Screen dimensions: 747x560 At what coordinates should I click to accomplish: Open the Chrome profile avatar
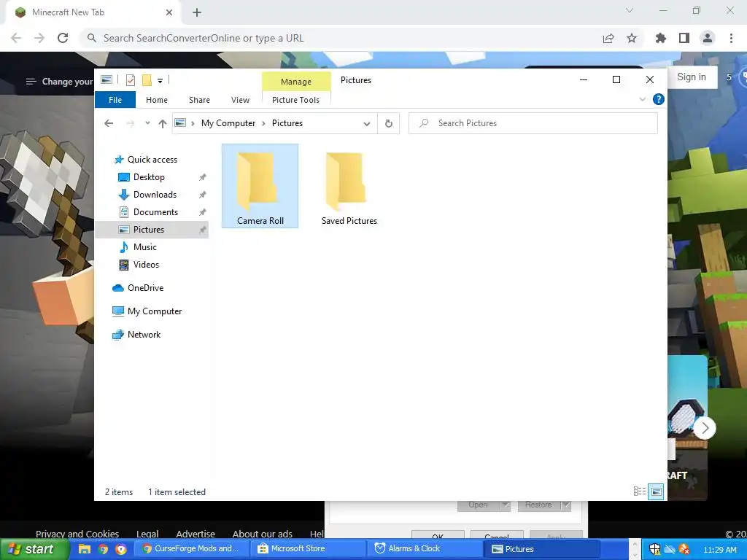pos(708,38)
